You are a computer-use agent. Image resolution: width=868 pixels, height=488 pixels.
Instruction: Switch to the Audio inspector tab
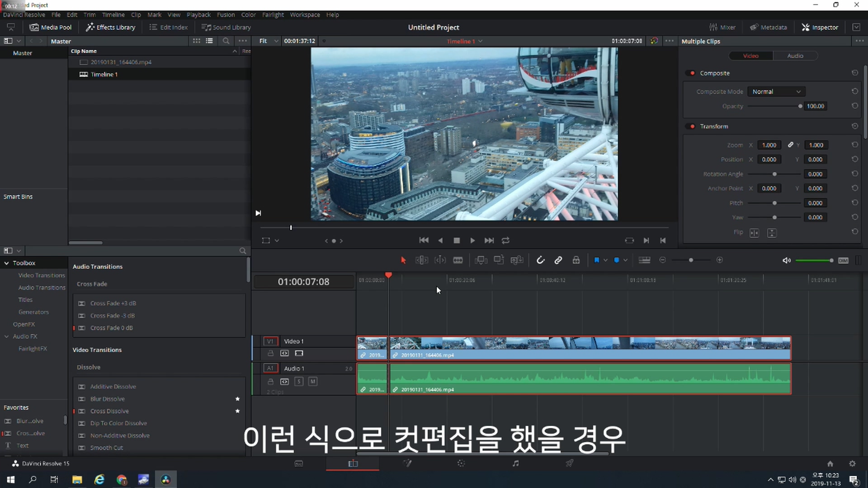tap(795, 56)
